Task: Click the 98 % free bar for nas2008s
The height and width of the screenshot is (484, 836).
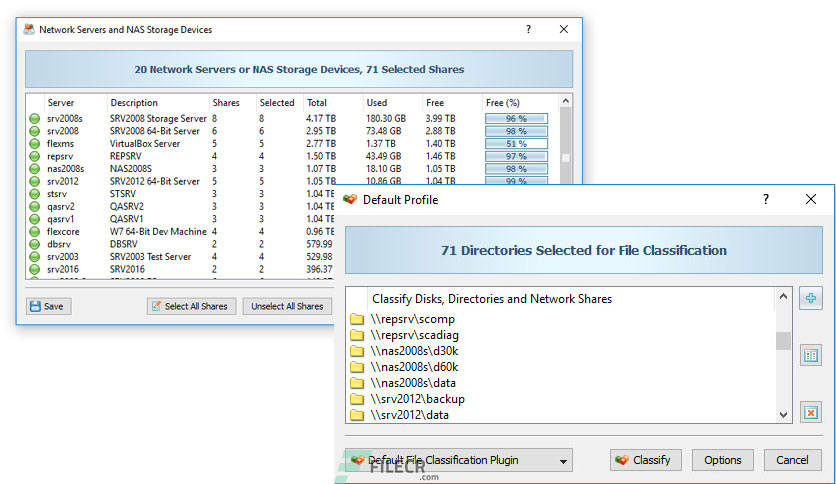Action: pos(516,168)
